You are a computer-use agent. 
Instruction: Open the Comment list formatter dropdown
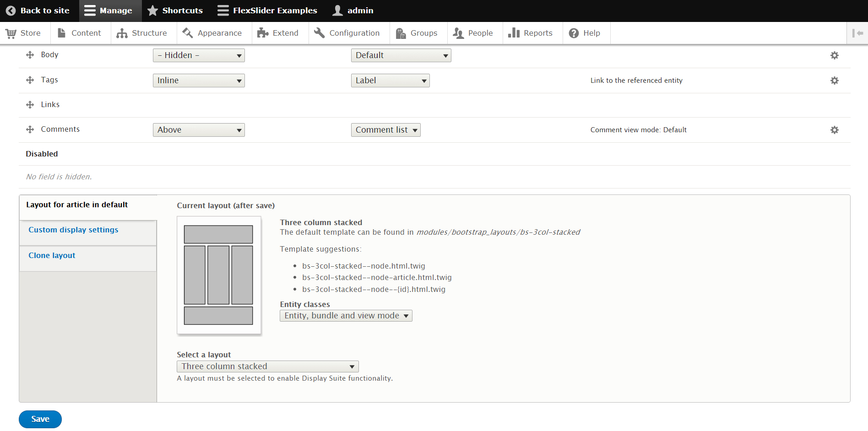pos(385,130)
